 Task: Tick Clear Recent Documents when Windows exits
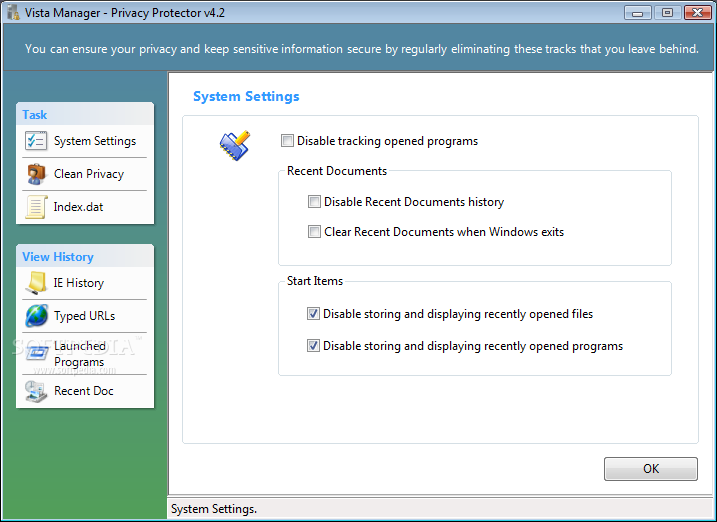click(314, 232)
